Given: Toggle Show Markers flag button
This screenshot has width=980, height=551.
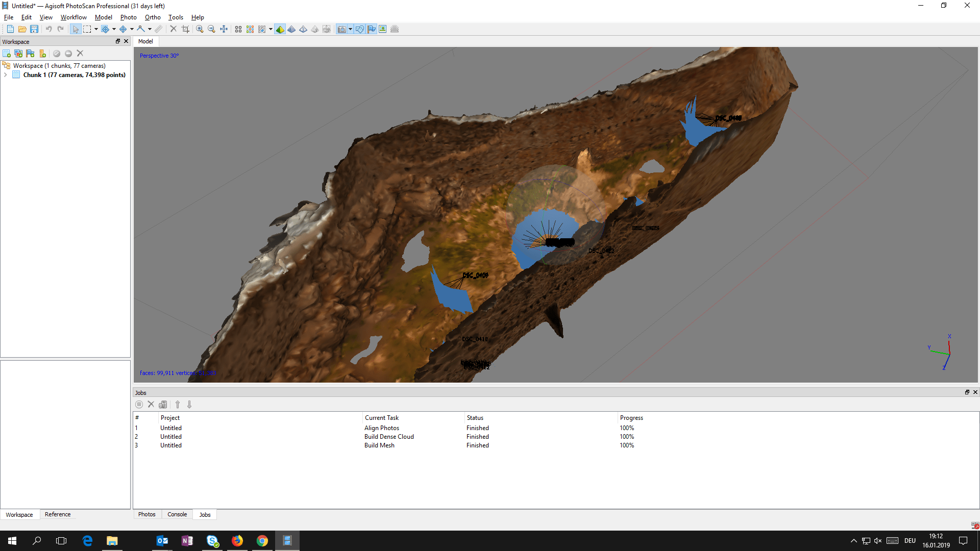Looking at the screenshot, I should pos(371,29).
